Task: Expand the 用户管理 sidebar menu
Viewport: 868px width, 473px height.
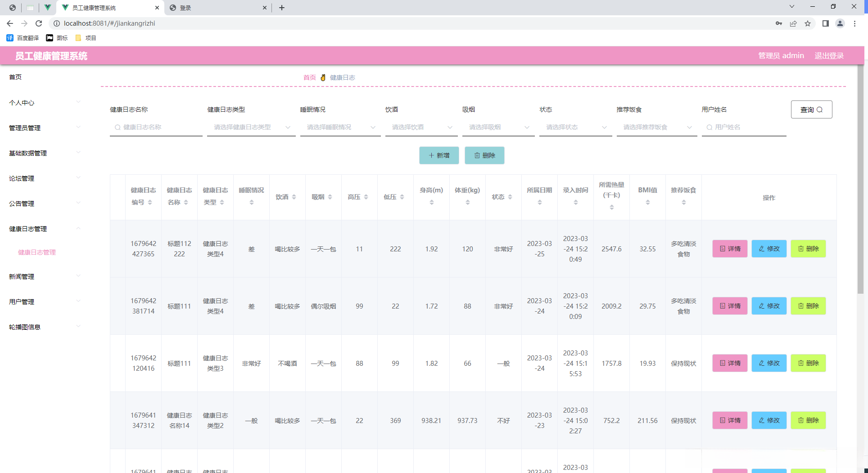Action: coord(45,302)
